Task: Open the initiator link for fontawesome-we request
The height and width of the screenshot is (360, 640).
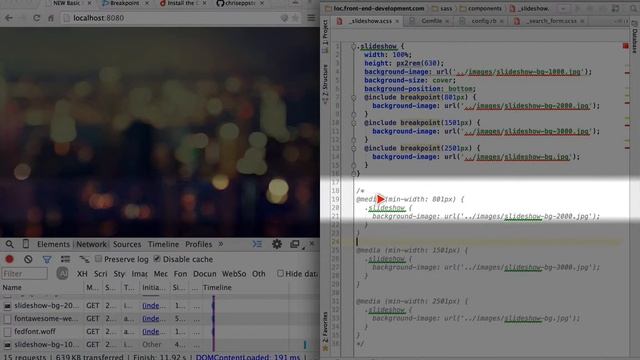Action: click(x=153, y=318)
